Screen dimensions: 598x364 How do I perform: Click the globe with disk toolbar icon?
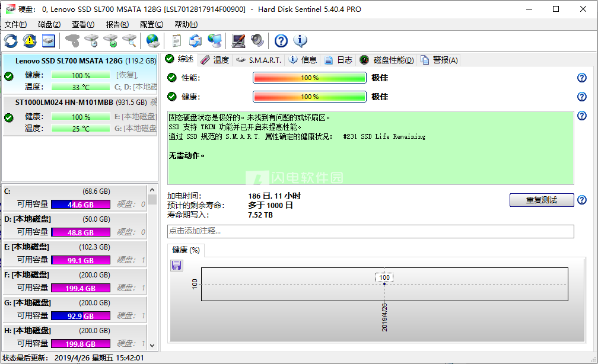153,41
